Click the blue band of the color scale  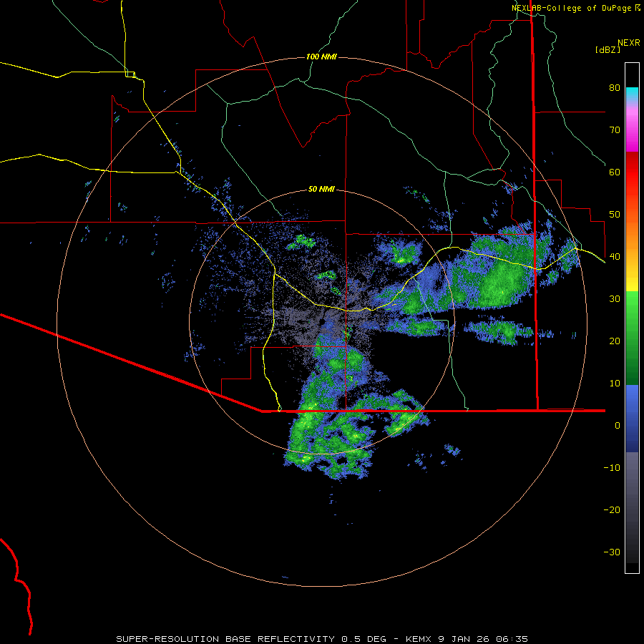tap(632, 419)
